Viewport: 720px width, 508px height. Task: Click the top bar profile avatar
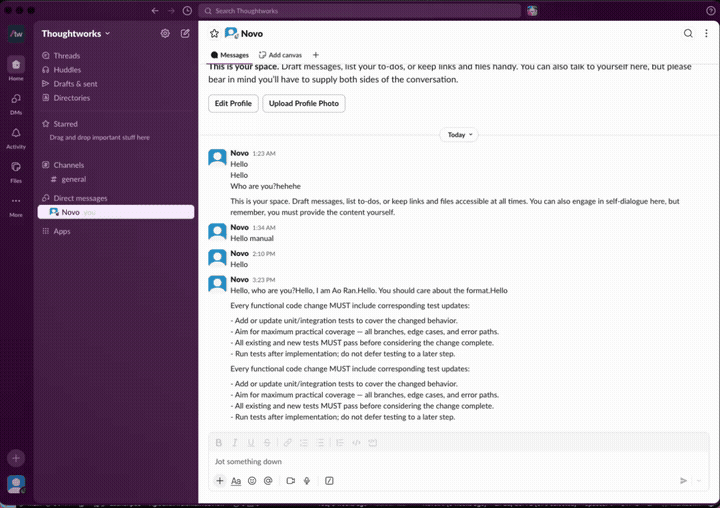pyautogui.click(x=532, y=11)
